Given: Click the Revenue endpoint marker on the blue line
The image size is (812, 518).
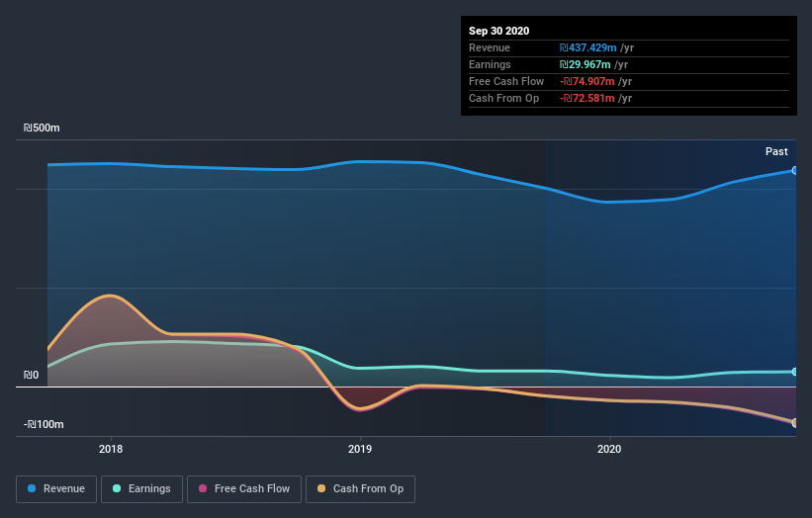Looking at the screenshot, I should [x=795, y=170].
